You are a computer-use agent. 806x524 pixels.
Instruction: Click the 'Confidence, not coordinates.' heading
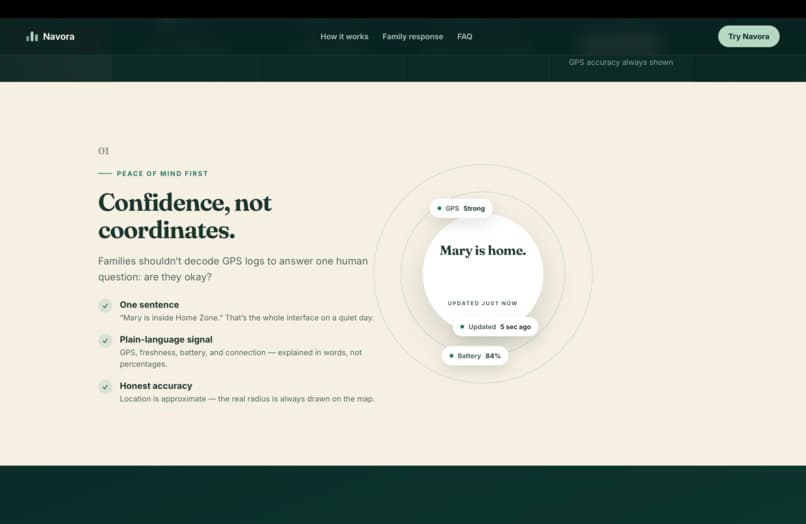(185, 216)
